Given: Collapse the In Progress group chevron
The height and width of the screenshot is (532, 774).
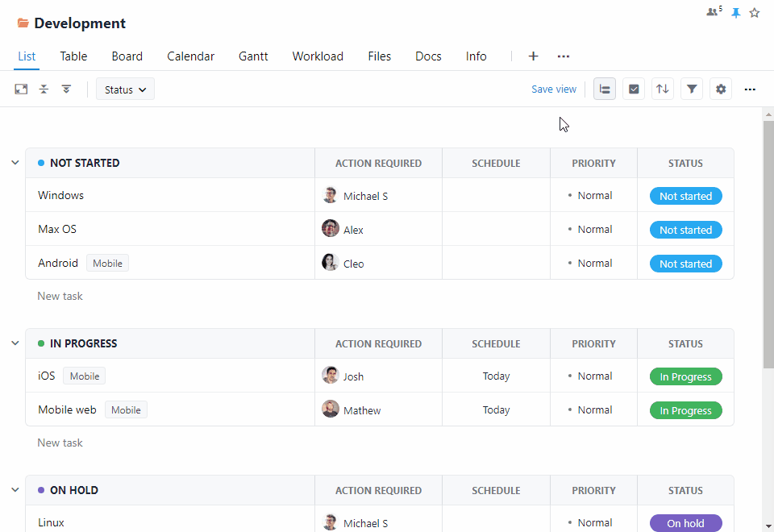Looking at the screenshot, I should coord(15,343).
